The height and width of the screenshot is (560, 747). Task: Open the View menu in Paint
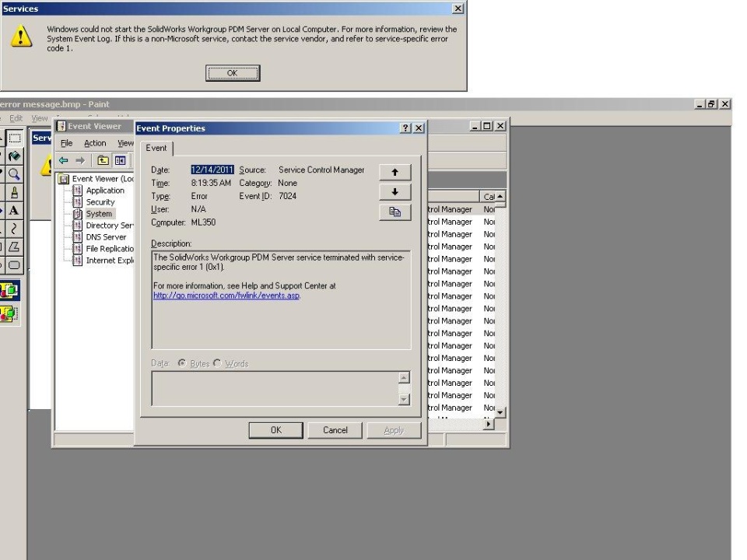click(x=40, y=118)
